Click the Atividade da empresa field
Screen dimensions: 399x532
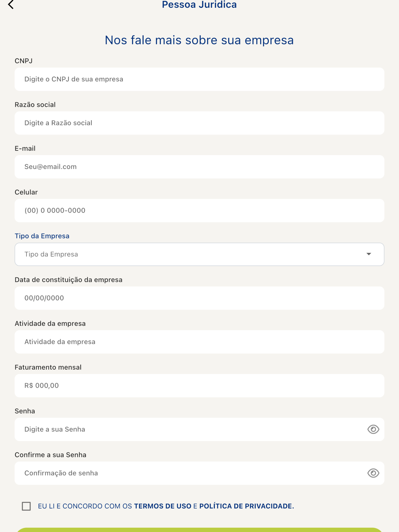click(x=199, y=342)
